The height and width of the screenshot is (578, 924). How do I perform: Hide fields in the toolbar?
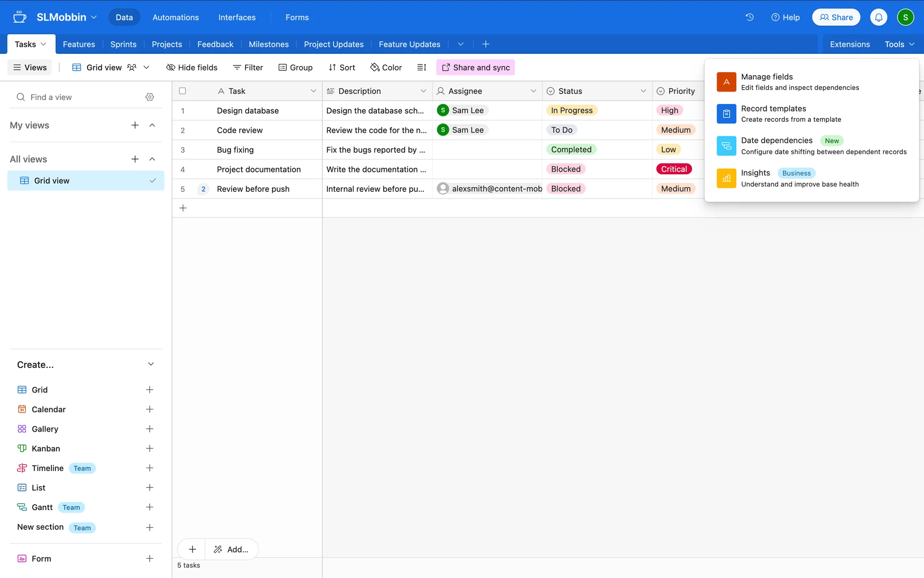(x=192, y=67)
